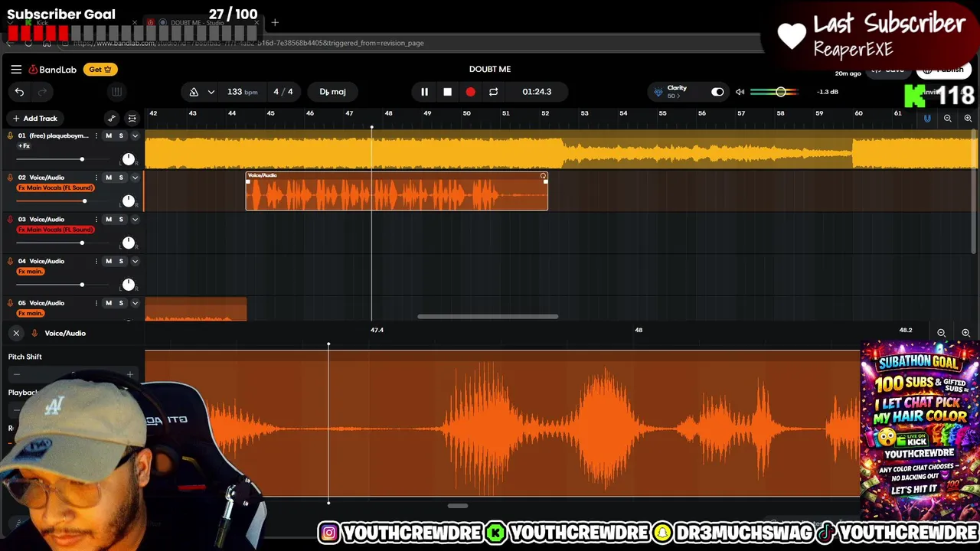980x551 pixels.
Task: Open track 03 three-dot menu
Action: point(96,220)
